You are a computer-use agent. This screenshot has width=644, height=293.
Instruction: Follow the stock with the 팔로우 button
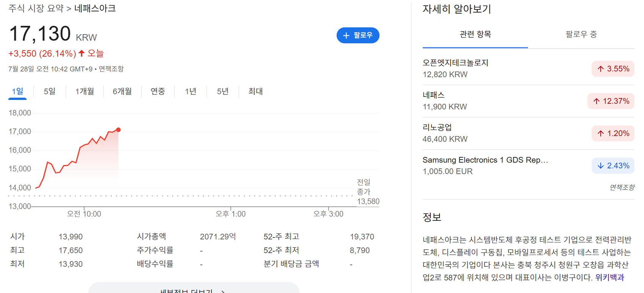(x=358, y=35)
